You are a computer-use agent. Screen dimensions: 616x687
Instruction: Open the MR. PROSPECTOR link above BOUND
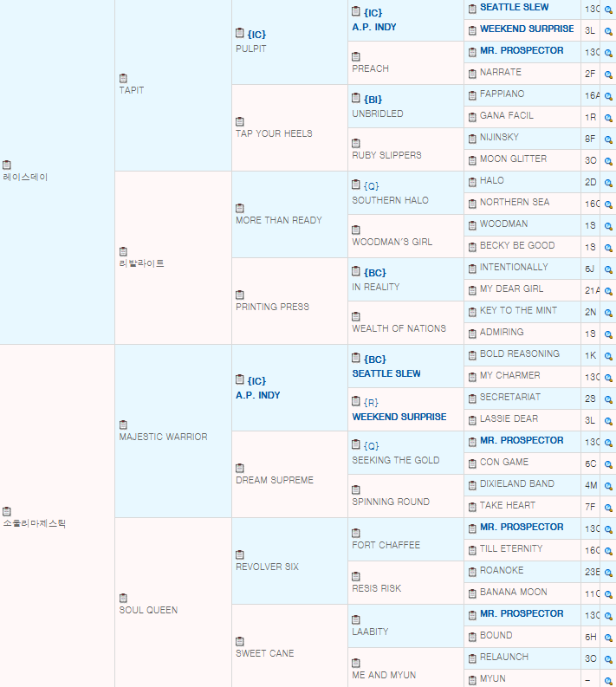click(x=522, y=614)
